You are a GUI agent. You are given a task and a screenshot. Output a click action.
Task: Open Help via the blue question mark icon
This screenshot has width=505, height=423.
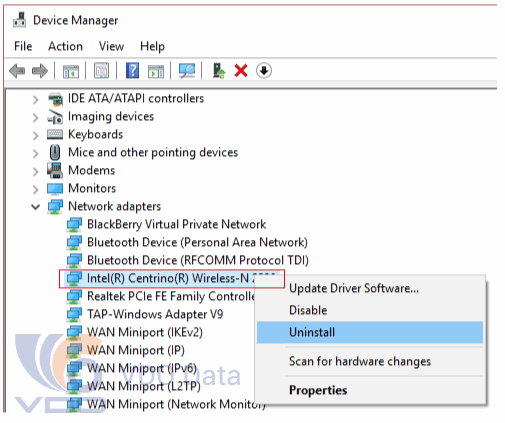click(x=132, y=70)
